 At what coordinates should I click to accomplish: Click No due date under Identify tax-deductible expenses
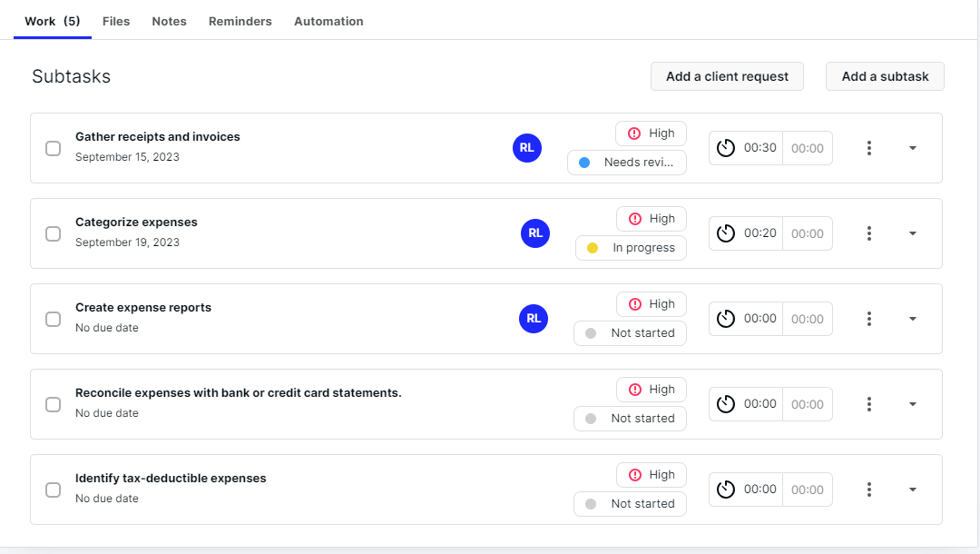pyautogui.click(x=107, y=499)
